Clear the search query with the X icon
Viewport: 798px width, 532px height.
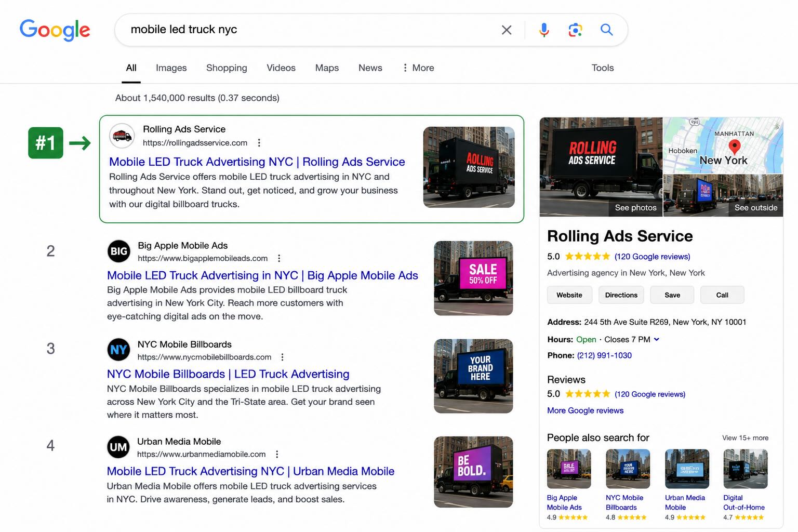507,30
